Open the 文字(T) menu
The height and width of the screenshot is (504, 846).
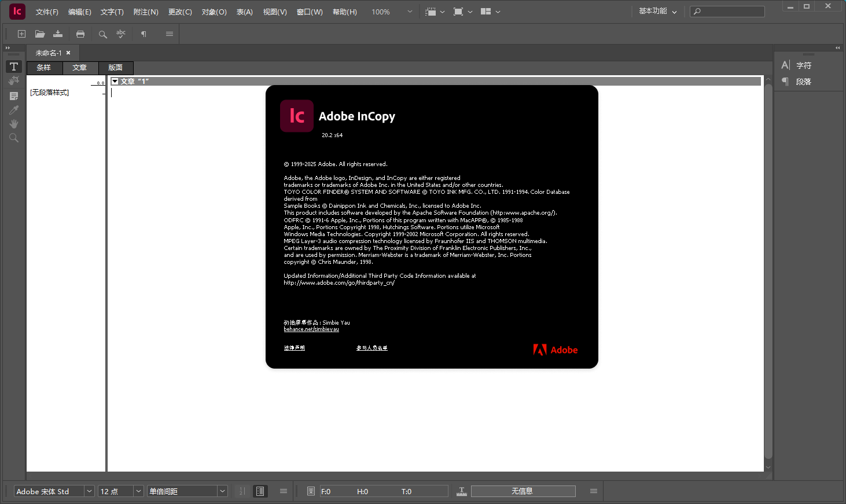point(112,12)
